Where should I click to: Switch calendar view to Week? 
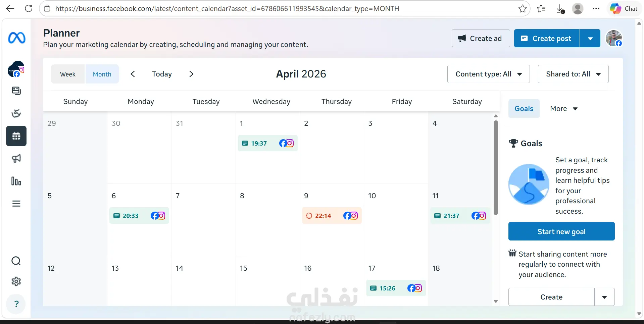click(68, 74)
